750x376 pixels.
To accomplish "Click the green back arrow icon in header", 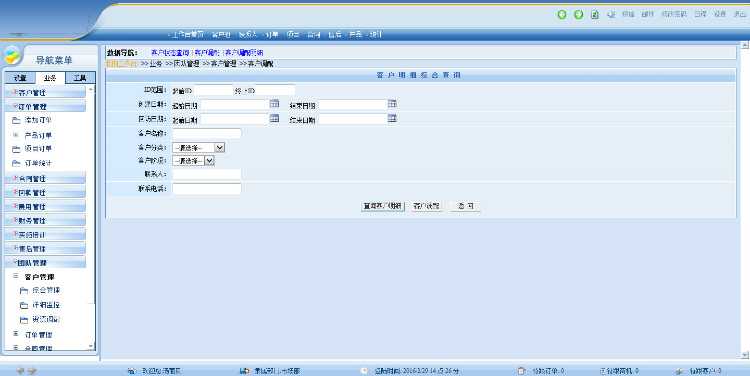I will click(x=562, y=15).
